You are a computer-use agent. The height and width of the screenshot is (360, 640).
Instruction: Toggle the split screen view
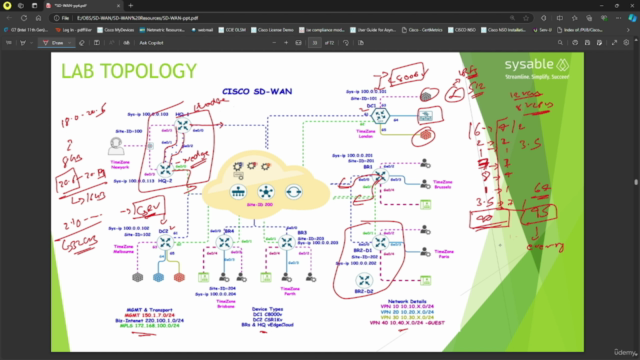pos(560,18)
